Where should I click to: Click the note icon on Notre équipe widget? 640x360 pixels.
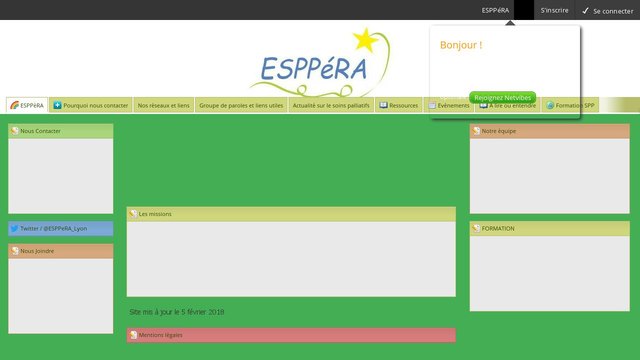tap(476, 131)
